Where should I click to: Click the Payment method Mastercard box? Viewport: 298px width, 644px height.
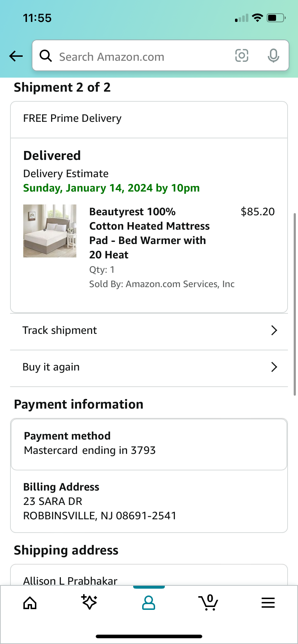point(149,444)
